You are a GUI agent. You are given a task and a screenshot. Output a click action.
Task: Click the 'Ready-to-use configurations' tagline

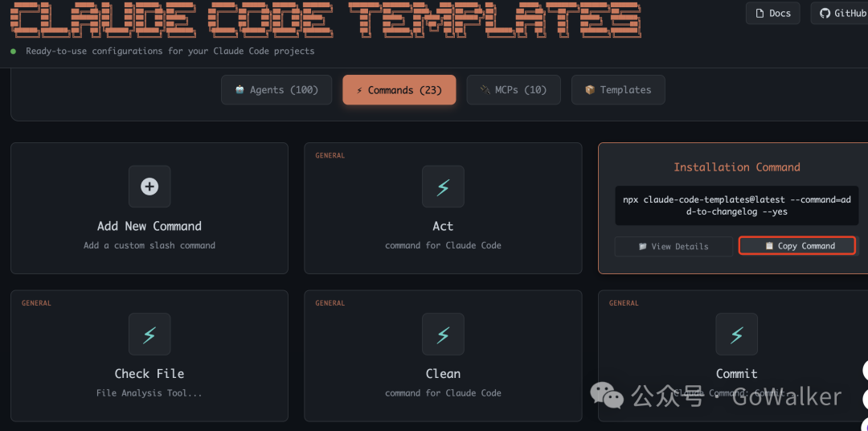tap(170, 51)
